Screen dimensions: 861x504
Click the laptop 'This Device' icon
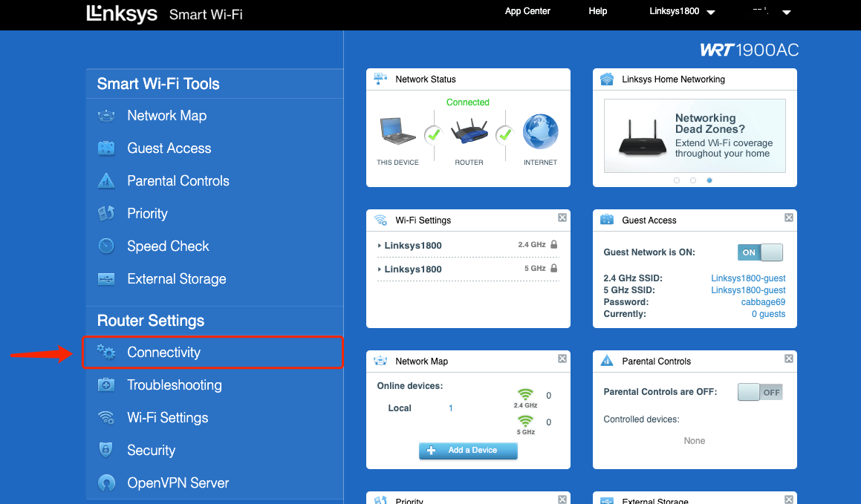coord(397,131)
